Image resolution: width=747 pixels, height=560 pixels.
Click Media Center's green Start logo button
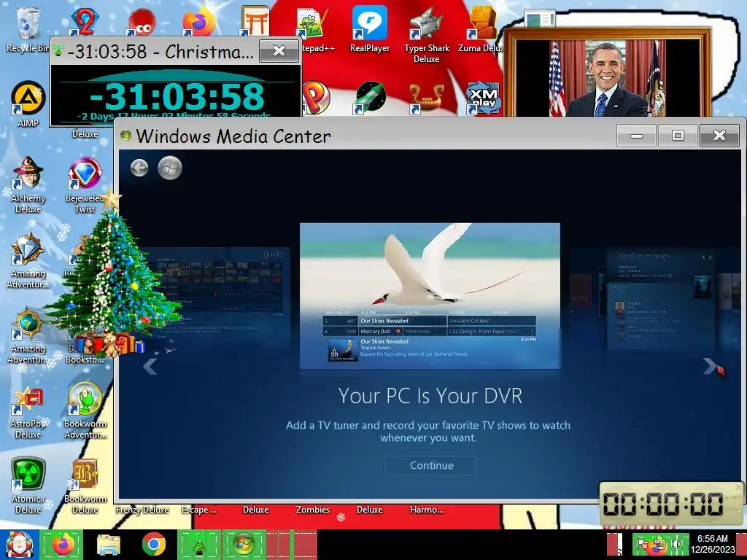170,168
